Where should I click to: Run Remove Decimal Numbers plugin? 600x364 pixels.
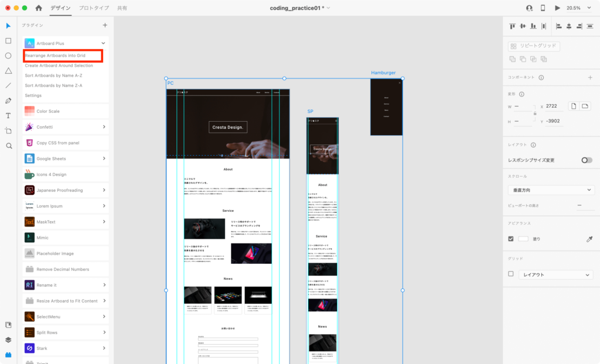[x=66, y=269]
